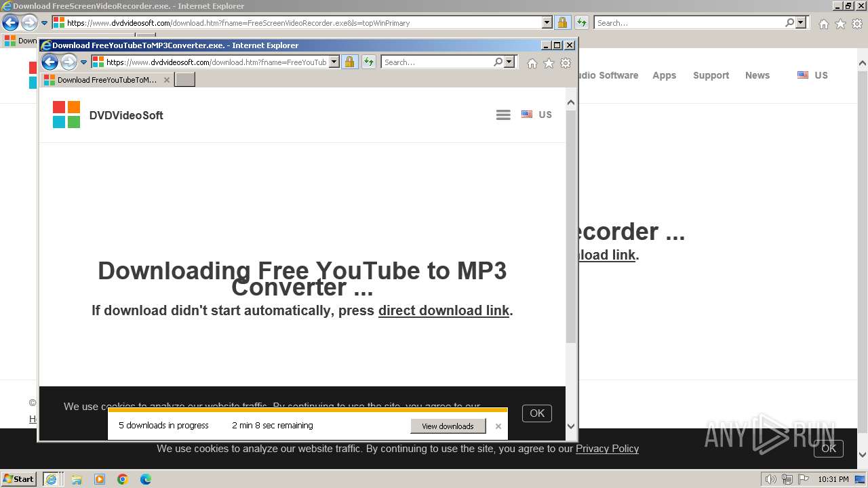Change language via US in background window

point(812,75)
